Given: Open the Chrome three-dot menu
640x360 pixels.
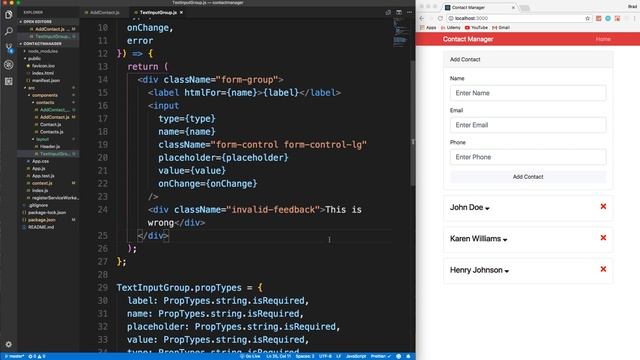Looking at the screenshot, I should [x=635, y=18].
